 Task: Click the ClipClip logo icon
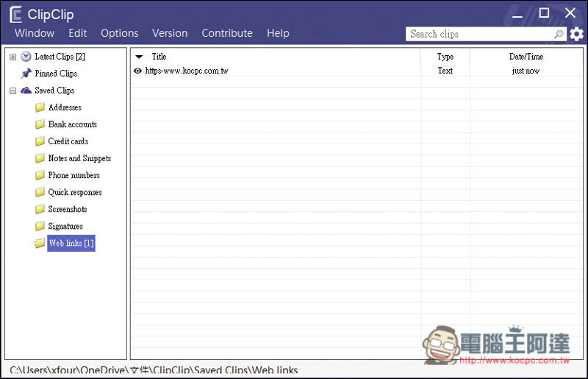(15, 15)
